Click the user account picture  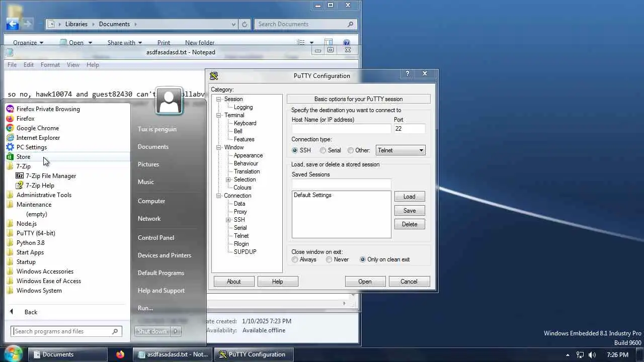point(169,101)
